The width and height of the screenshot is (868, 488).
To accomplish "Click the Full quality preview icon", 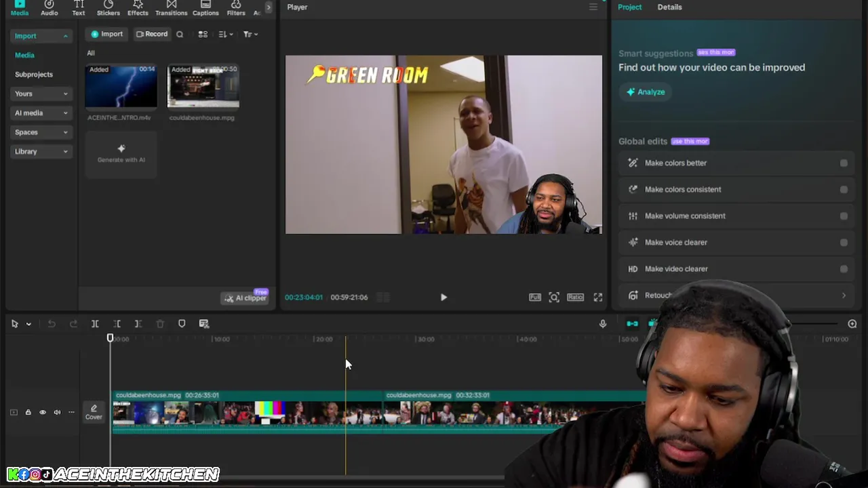I will point(535,298).
